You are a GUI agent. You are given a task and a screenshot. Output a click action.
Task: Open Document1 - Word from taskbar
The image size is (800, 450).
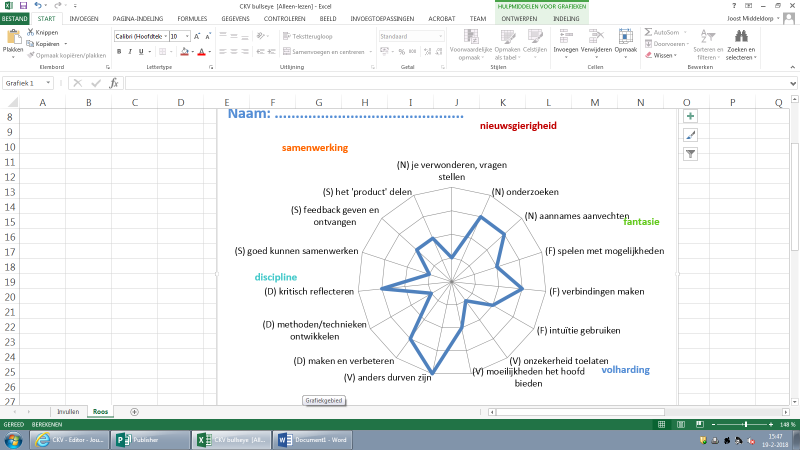pos(312,440)
